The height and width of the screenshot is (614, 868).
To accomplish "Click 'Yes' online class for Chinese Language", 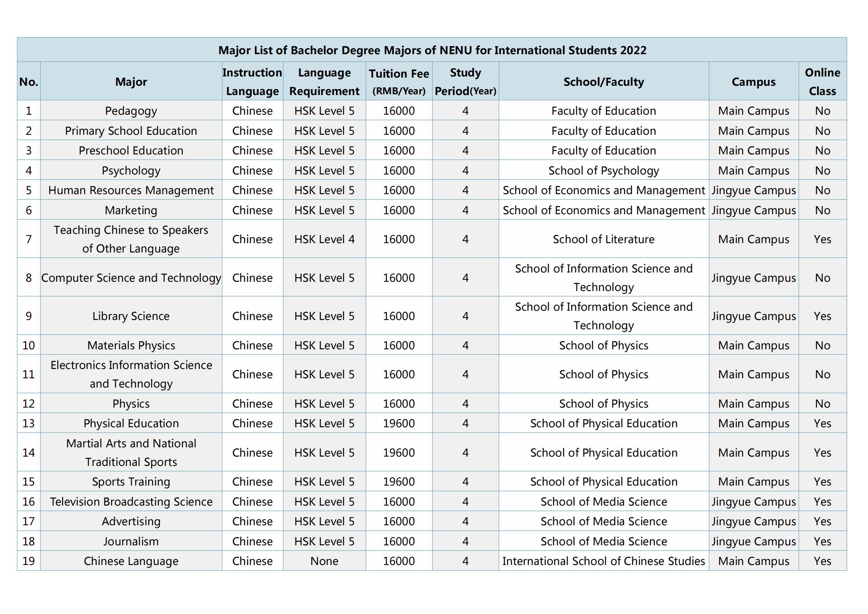I will [x=822, y=561].
